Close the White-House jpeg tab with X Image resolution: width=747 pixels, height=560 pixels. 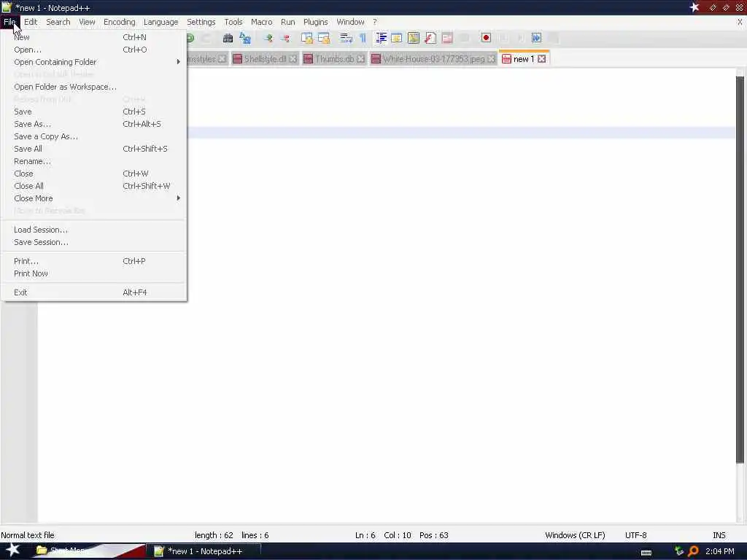491,58
